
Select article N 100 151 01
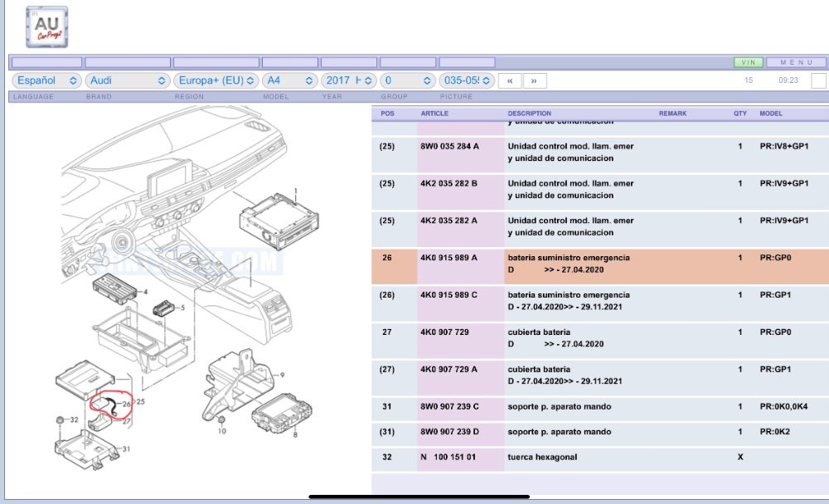point(448,457)
